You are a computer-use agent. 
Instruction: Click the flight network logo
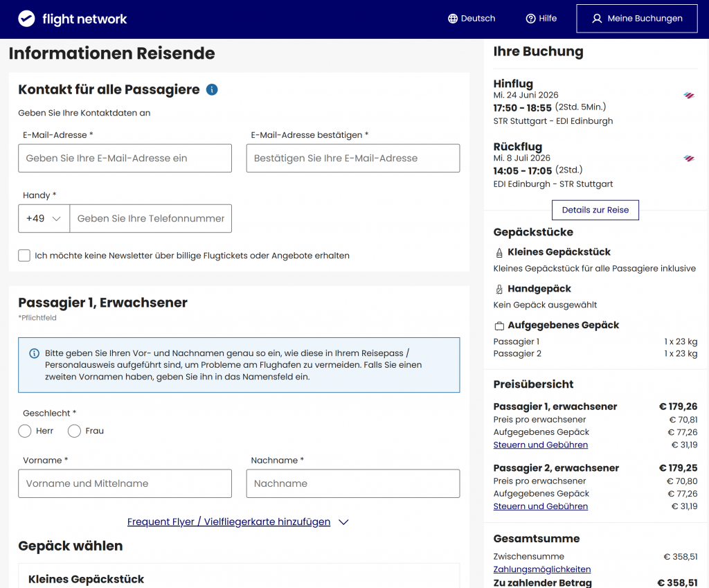coord(73,19)
